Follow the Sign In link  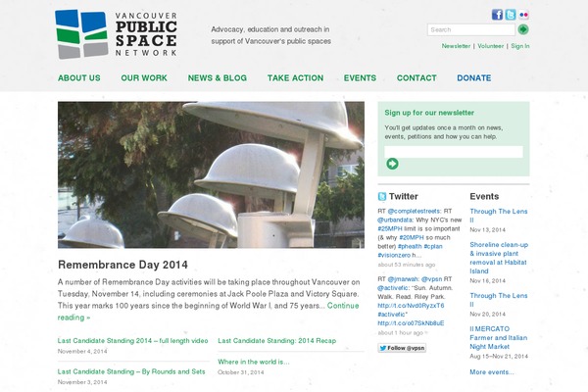[520, 46]
